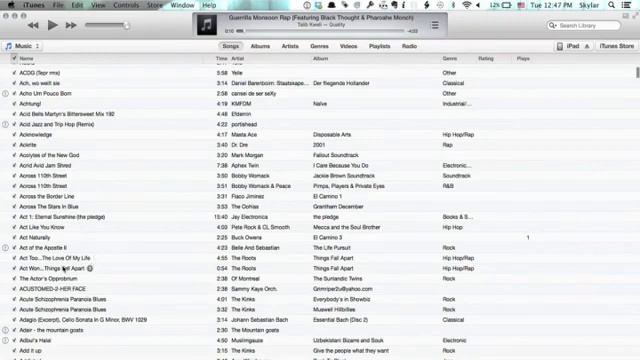Sort by the Genre column header
640x360 pixels.
click(449, 58)
